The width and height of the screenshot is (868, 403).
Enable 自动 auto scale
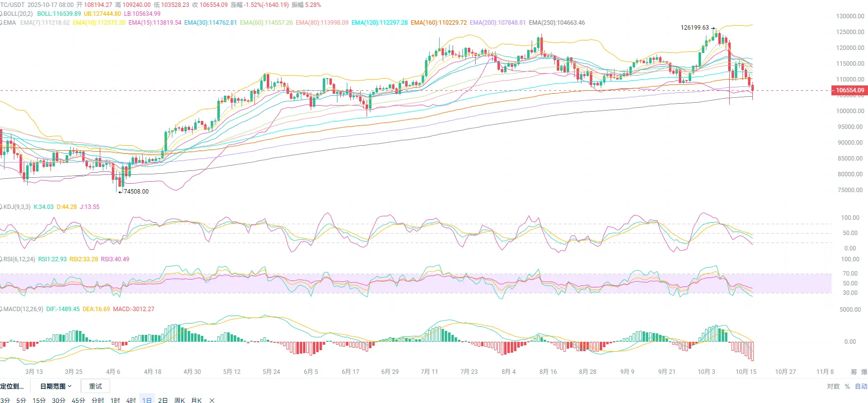(861, 386)
